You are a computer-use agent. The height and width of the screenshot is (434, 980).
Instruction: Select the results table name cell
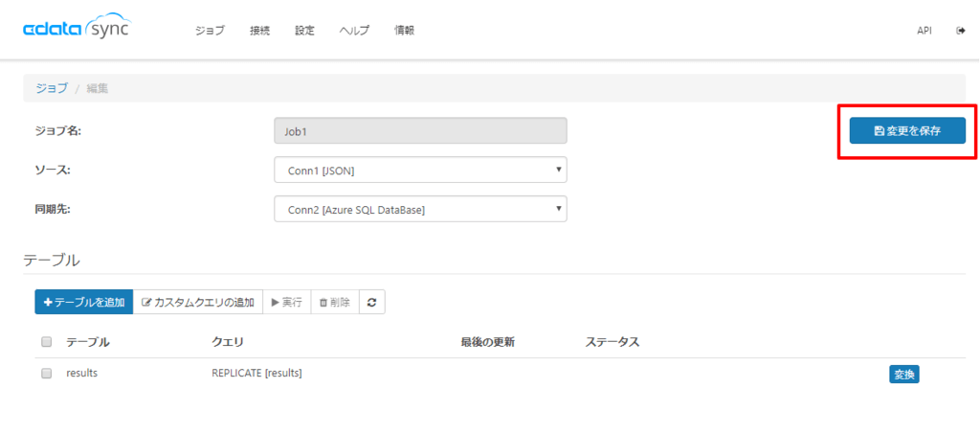(82, 374)
